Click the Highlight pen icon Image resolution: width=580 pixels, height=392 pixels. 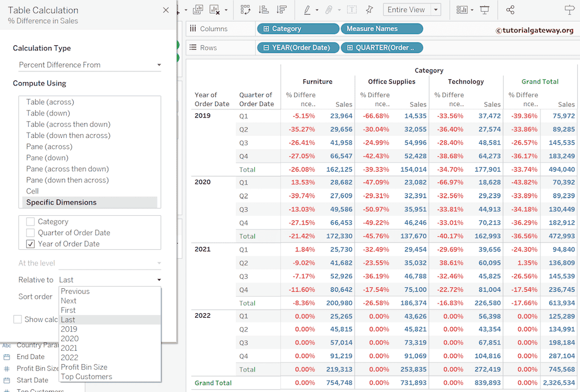tap(307, 10)
